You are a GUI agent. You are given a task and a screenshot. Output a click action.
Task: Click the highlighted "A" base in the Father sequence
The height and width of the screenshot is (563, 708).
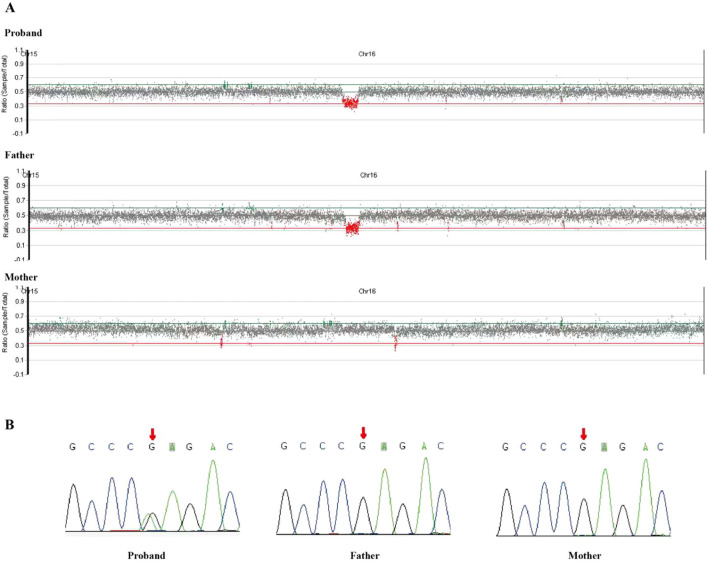[384, 447]
